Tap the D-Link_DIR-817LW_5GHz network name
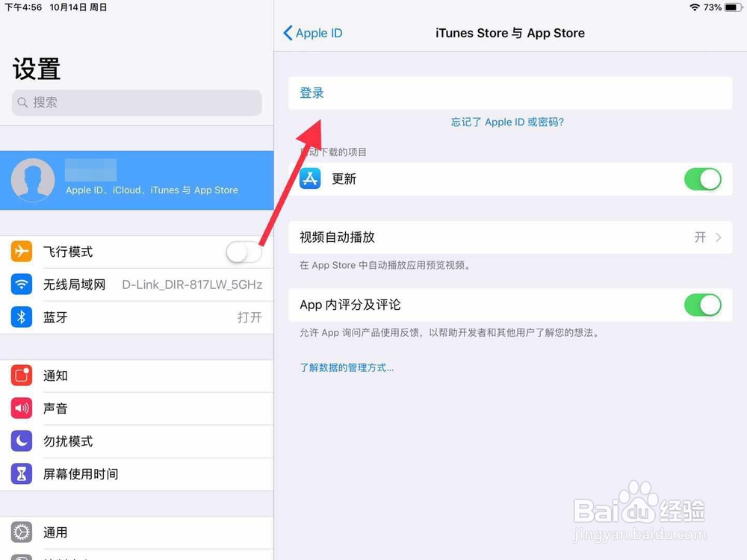 (192, 284)
